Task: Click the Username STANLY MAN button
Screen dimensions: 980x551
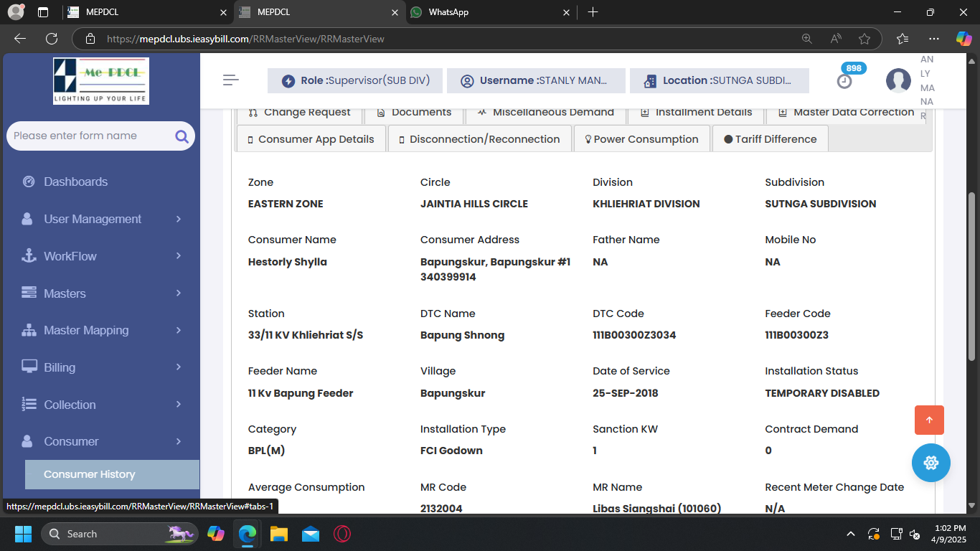Action: pos(536,81)
